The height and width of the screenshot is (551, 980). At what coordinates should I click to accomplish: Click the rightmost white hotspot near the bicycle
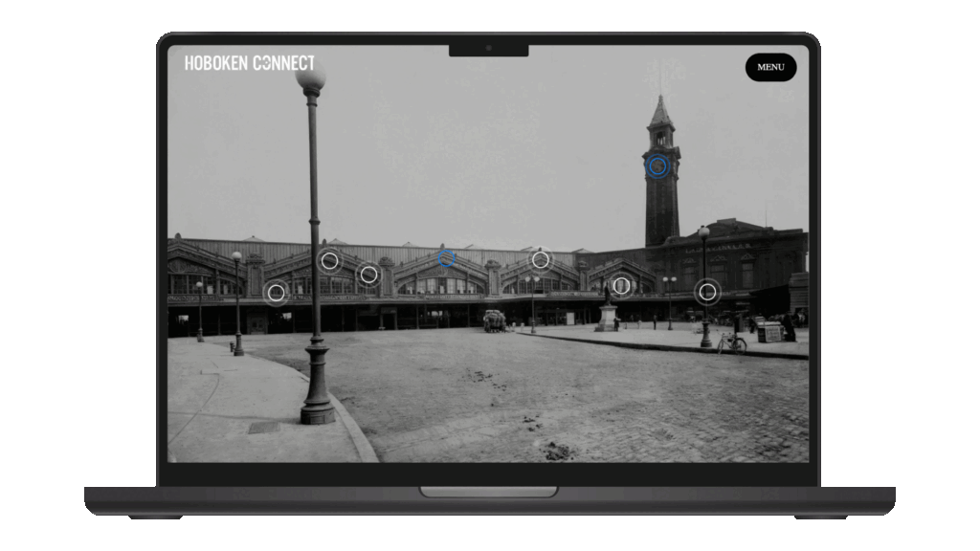point(707,292)
